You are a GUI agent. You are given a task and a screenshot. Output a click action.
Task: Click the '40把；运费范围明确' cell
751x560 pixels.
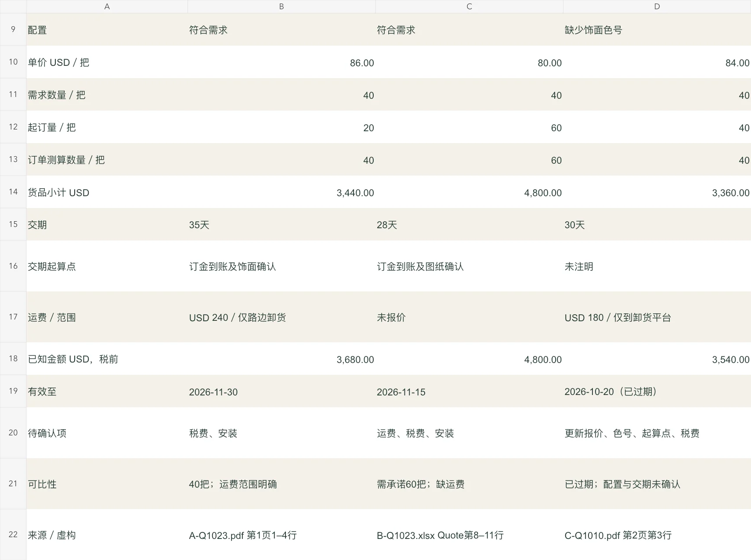pos(282,484)
